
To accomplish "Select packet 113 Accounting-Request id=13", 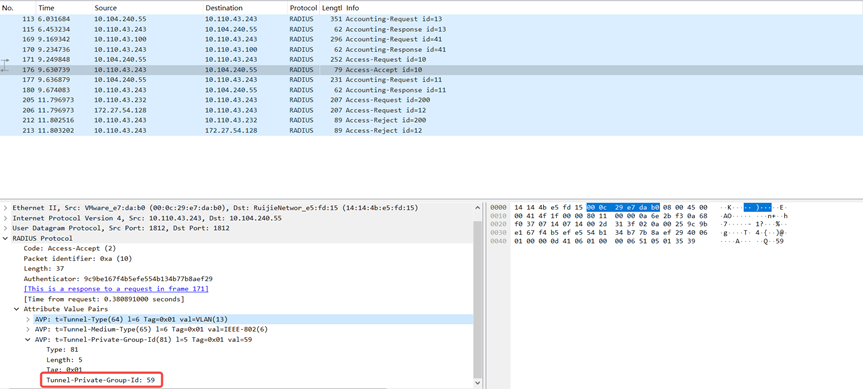I will tap(432, 19).
